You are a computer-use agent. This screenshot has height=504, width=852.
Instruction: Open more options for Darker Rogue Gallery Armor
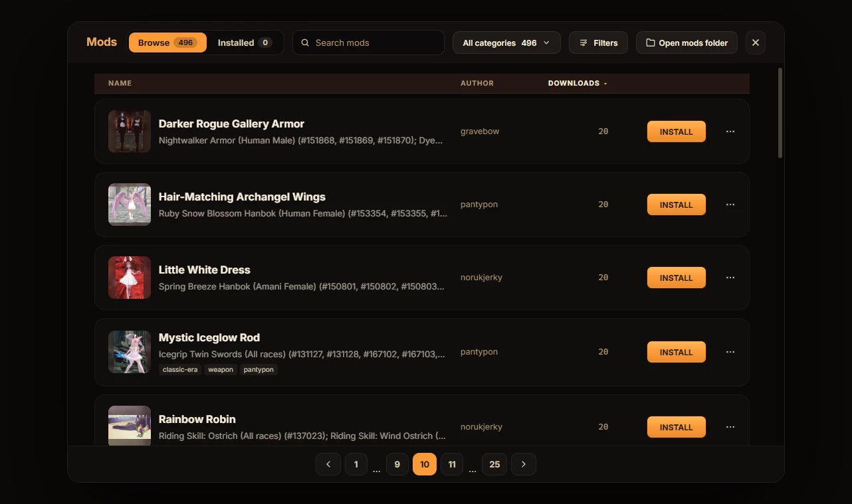(730, 131)
